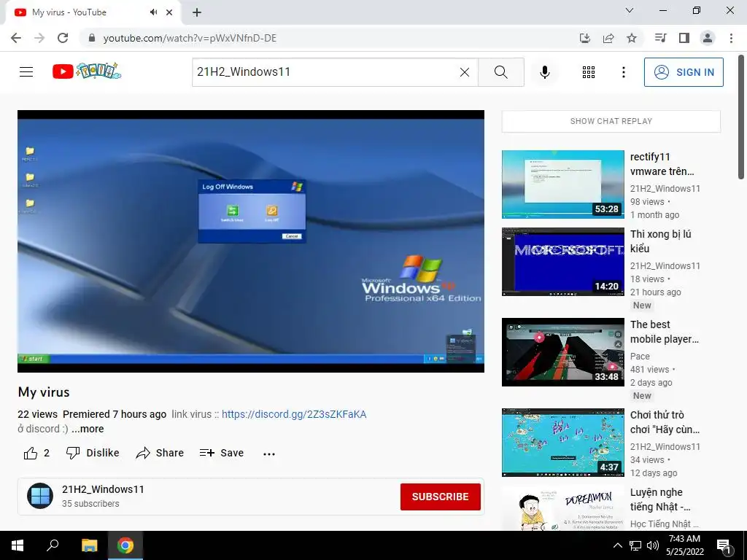This screenshot has height=560, width=747.
Task: Click title "rectify11 vmware trên..."
Action: [662, 164]
